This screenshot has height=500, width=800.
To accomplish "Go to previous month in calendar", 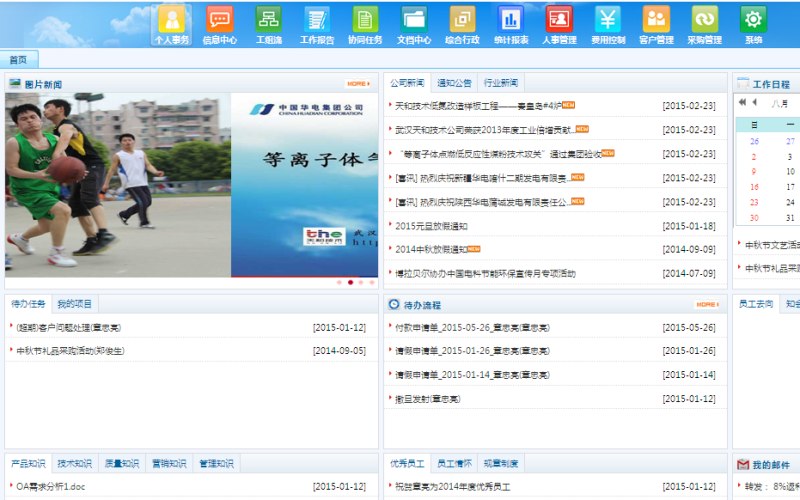I will (755, 102).
